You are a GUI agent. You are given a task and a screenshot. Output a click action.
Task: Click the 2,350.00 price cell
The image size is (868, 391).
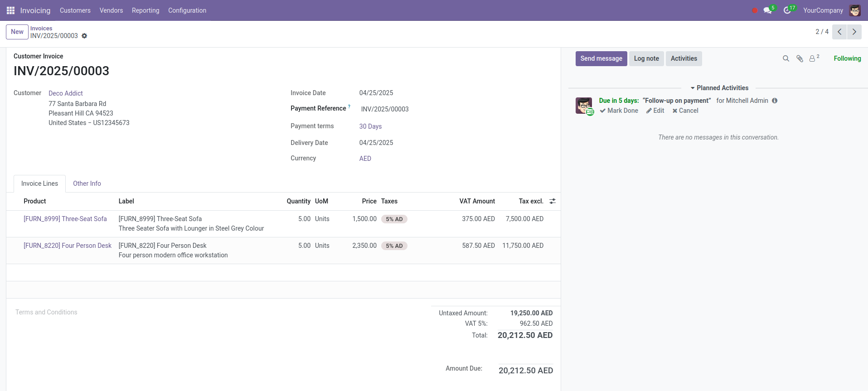364,246
